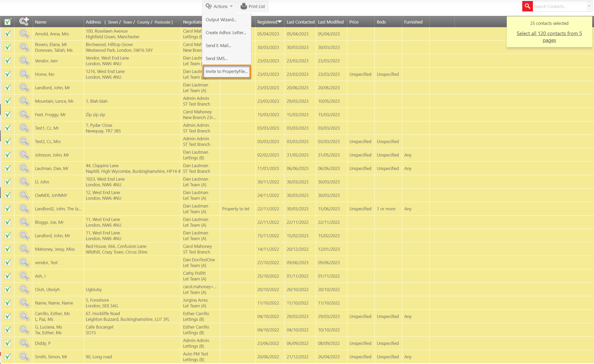The height and width of the screenshot is (364, 594).
Task: Open Carrillo, Esther magnifier icon
Action: (24, 316)
